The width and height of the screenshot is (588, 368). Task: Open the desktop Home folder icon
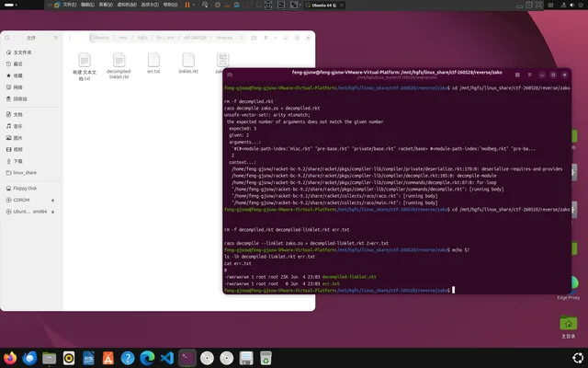point(568,323)
